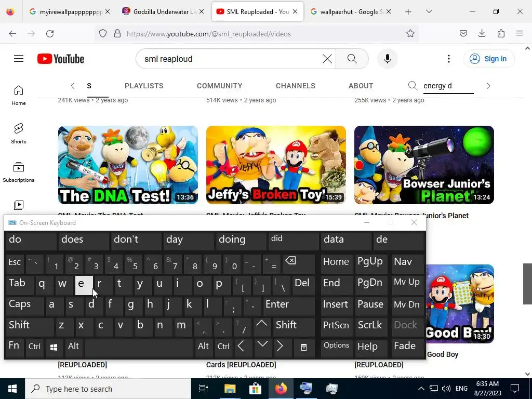
Task: Click Enter key on On-Screen Keyboard
Action: pyautogui.click(x=289, y=305)
